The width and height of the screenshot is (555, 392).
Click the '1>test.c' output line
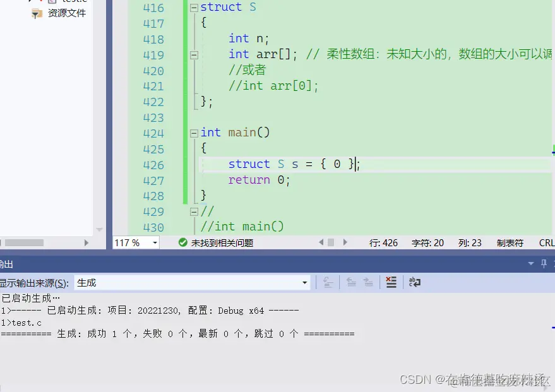21,323
